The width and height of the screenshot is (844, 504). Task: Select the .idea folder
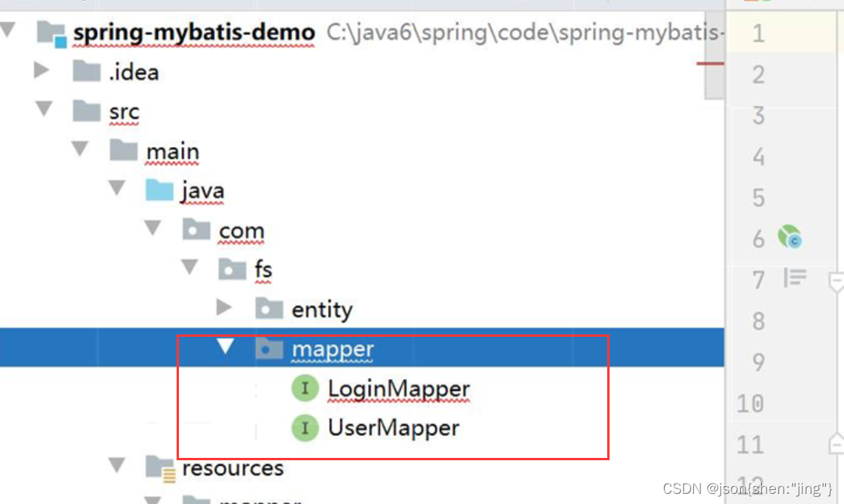(134, 72)
